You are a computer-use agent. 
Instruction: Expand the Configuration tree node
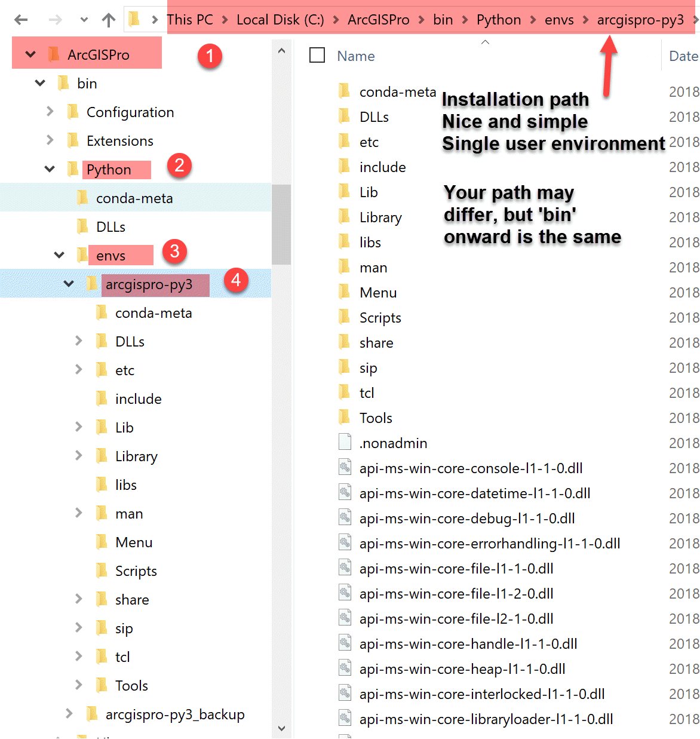[50, 111]
